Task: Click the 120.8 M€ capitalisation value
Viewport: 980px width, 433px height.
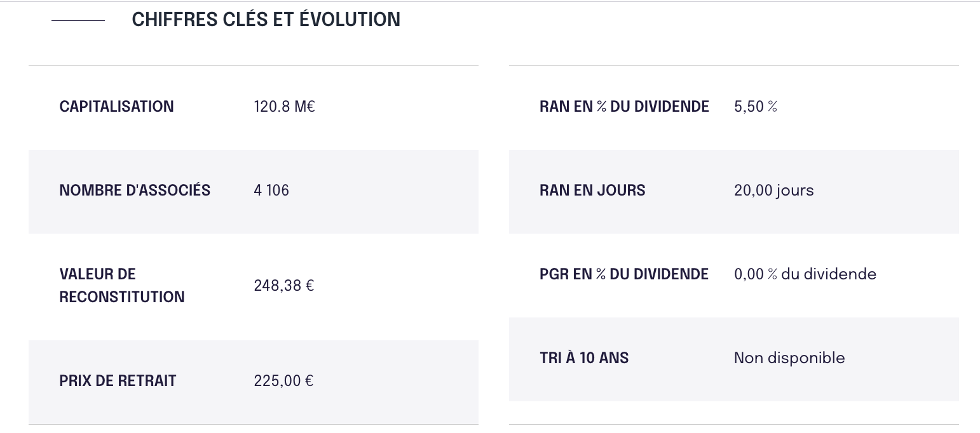Action: click(x=284, y=107)
